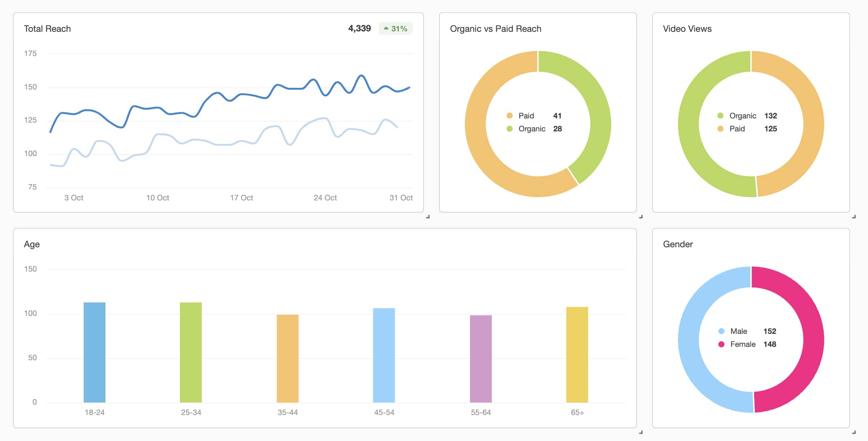Click the Paid value 41 in reach donut
868x441 pixels.
click(557, 116)
